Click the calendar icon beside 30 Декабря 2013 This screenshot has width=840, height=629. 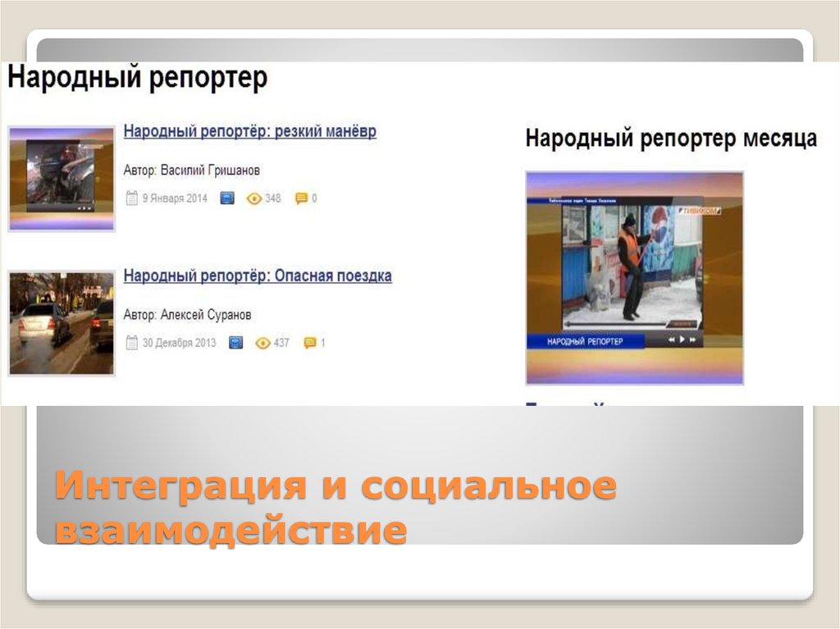pyautogui.click(x=130, y=343)
